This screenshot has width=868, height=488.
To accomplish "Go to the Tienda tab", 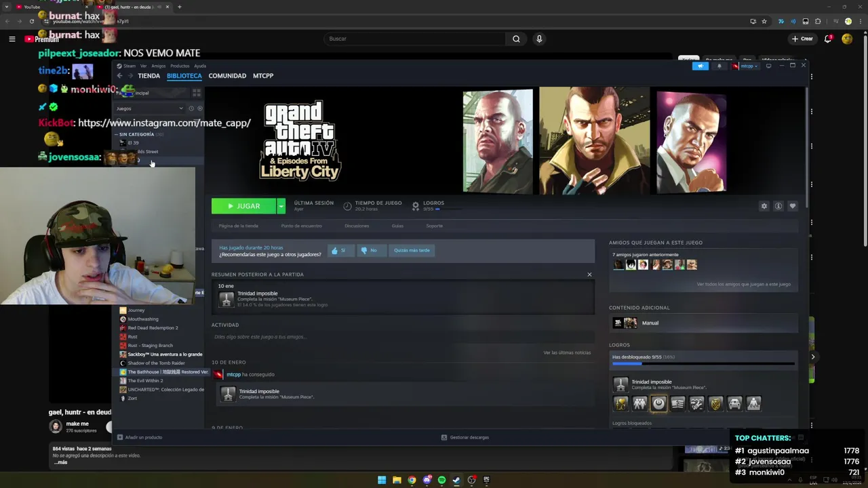I will point(149,76).
